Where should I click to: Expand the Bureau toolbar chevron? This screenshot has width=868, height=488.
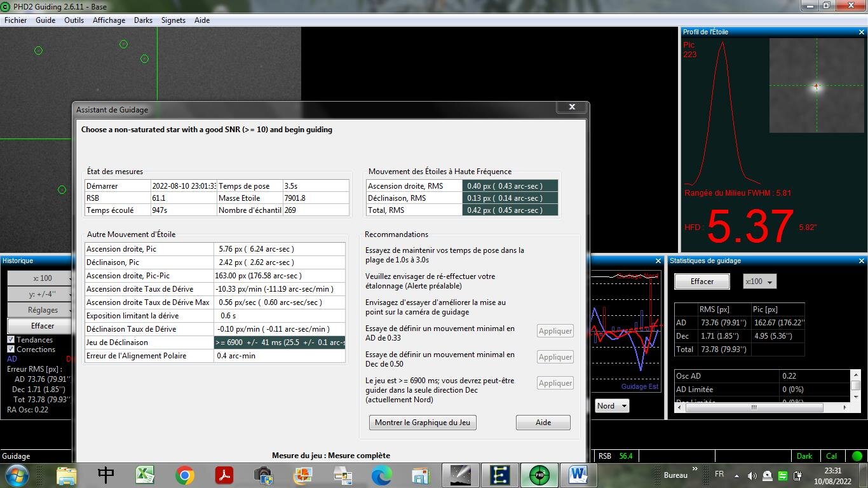click(x=695, y=470)
